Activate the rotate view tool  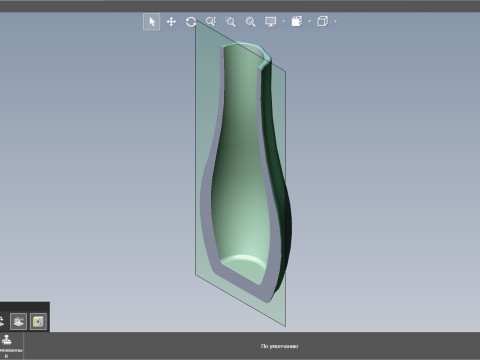coord(191,22)
